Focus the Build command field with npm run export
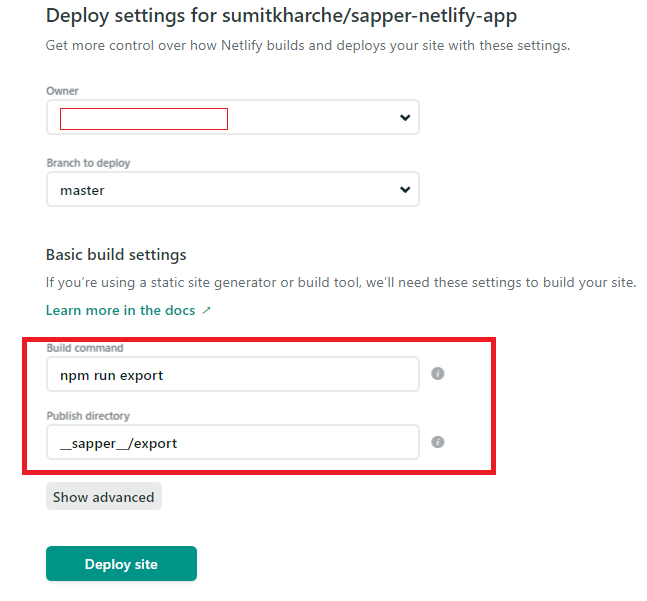 232,375
